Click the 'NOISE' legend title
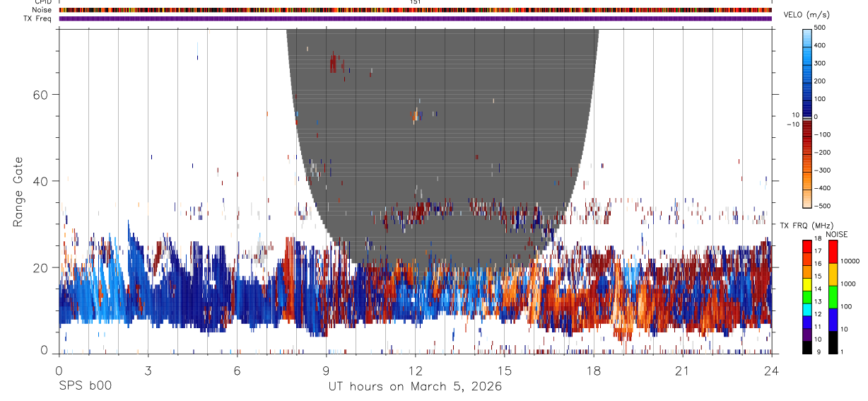The image size is (868, 401). (x=835, y=234)
